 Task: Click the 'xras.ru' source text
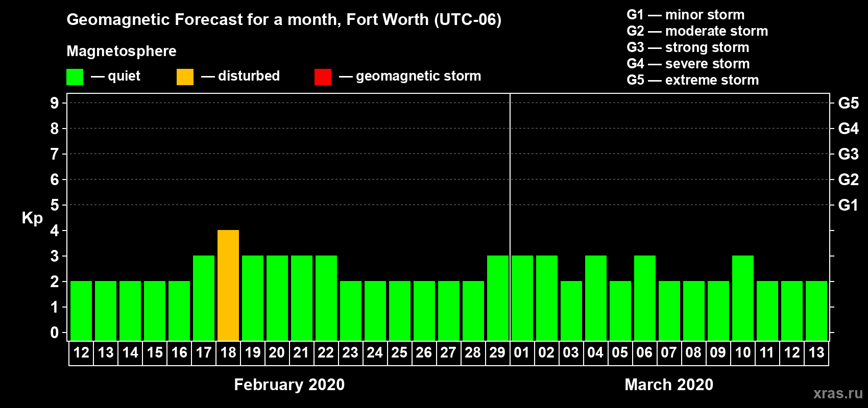838,393
